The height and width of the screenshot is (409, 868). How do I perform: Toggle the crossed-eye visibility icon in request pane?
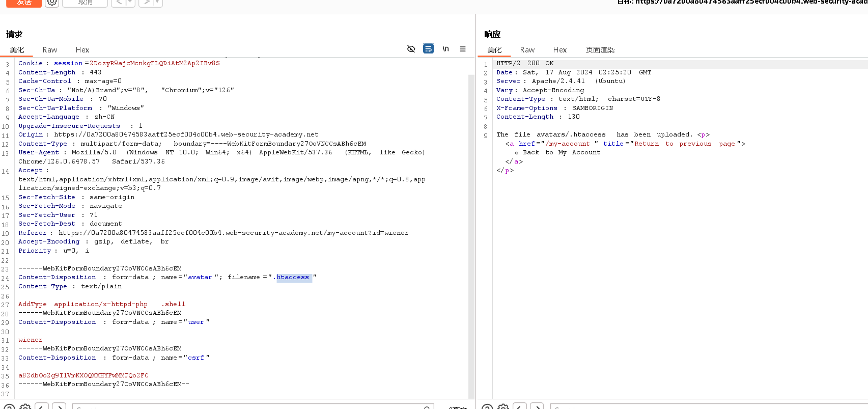click(x=411, y=49)
